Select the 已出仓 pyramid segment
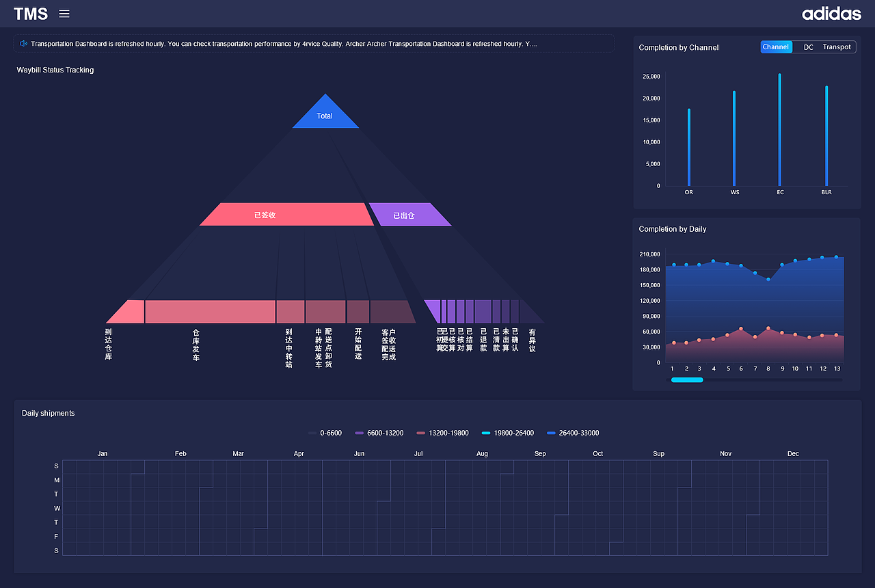The height and width of the screenshot is (588, 875). point(410,215)
